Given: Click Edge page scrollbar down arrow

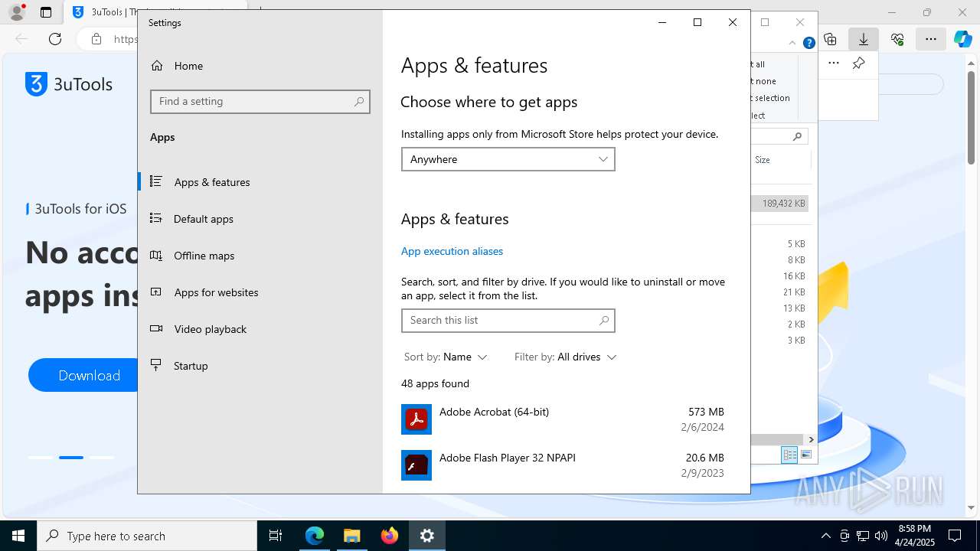Looking at the screenshot, I should coord(972,507).
